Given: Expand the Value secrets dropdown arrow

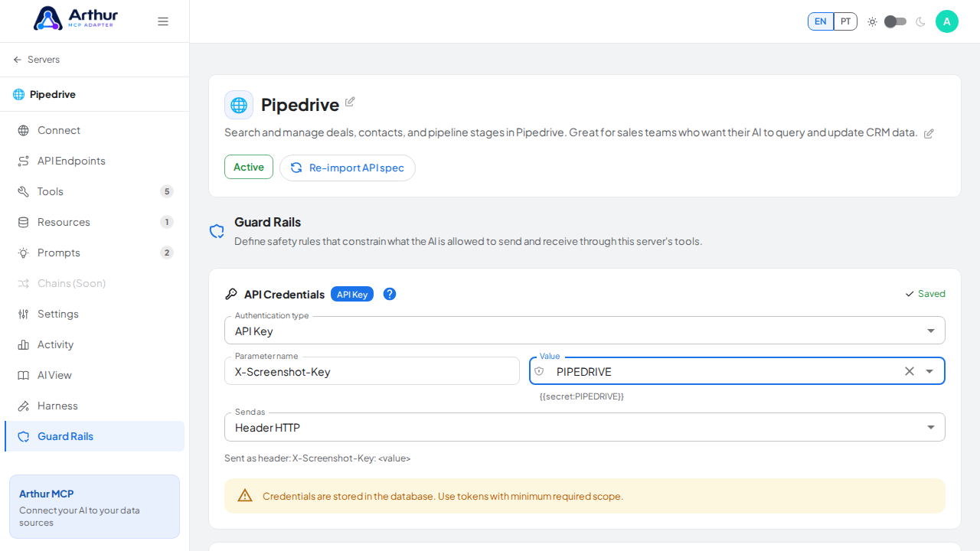Looking at the screenshot, I should click(929, 371).
